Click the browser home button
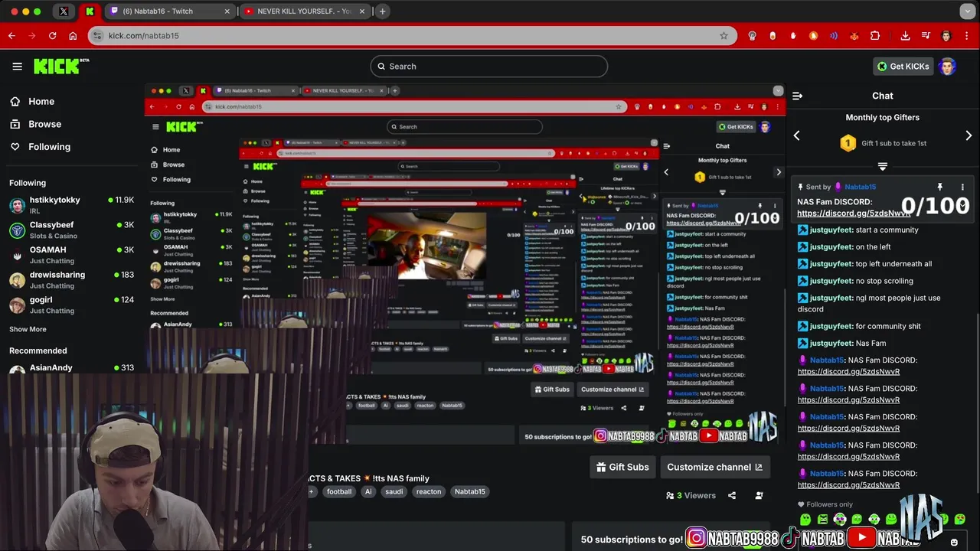980x551 pixels. coord(73,36)
